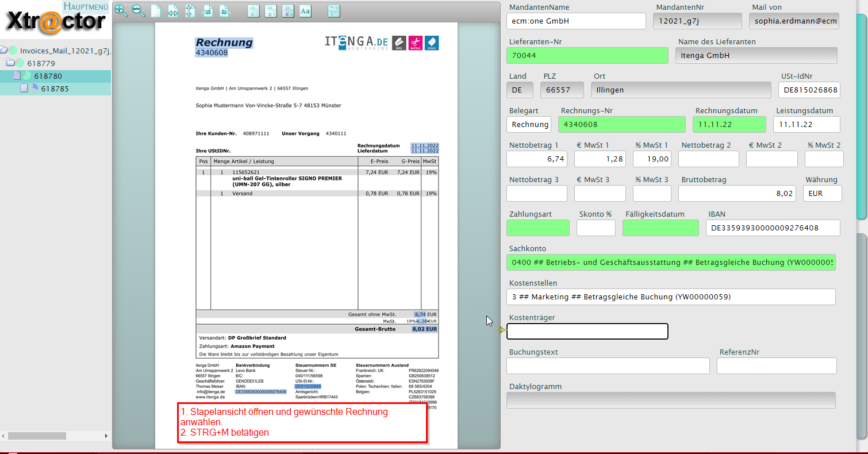
Task: Click the Buchungstext field
Action: click(608, 365)
